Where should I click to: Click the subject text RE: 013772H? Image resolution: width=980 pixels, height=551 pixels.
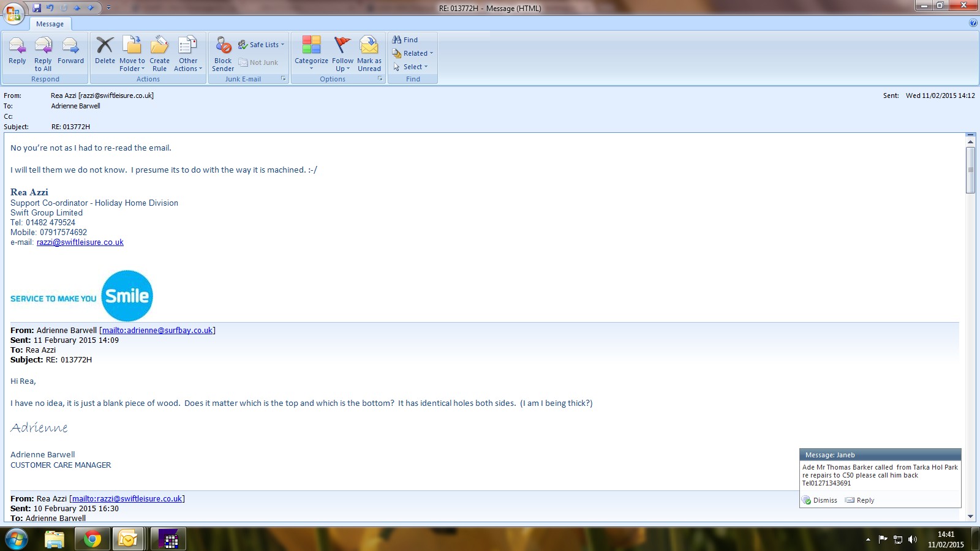coord(70,127)
